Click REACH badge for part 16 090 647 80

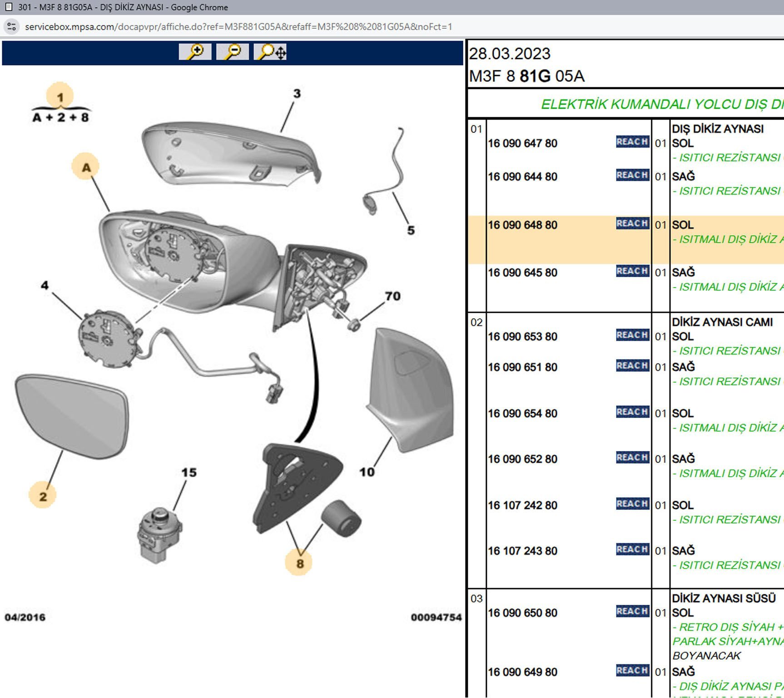pos(632,142)
